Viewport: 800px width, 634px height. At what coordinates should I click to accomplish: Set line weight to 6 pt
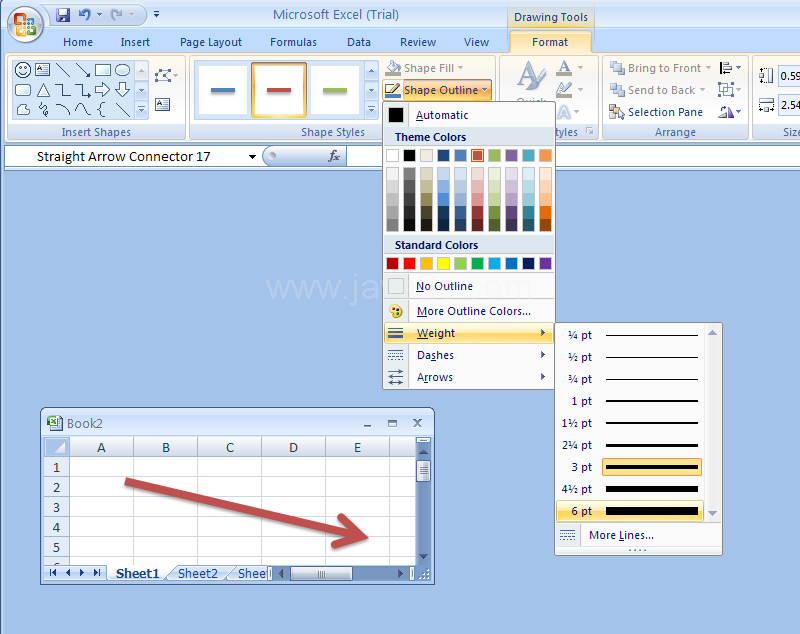[631, 511]
